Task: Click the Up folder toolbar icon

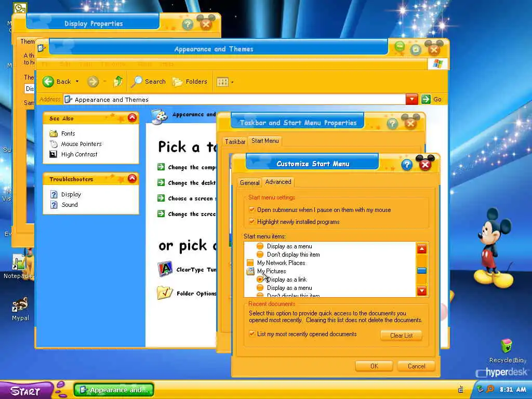Action: click(118, 82)
